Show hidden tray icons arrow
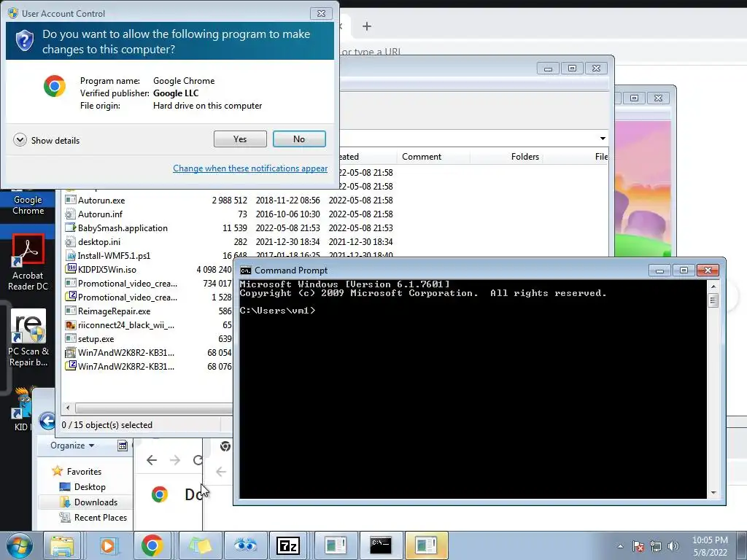 click(x=620, y=546)
